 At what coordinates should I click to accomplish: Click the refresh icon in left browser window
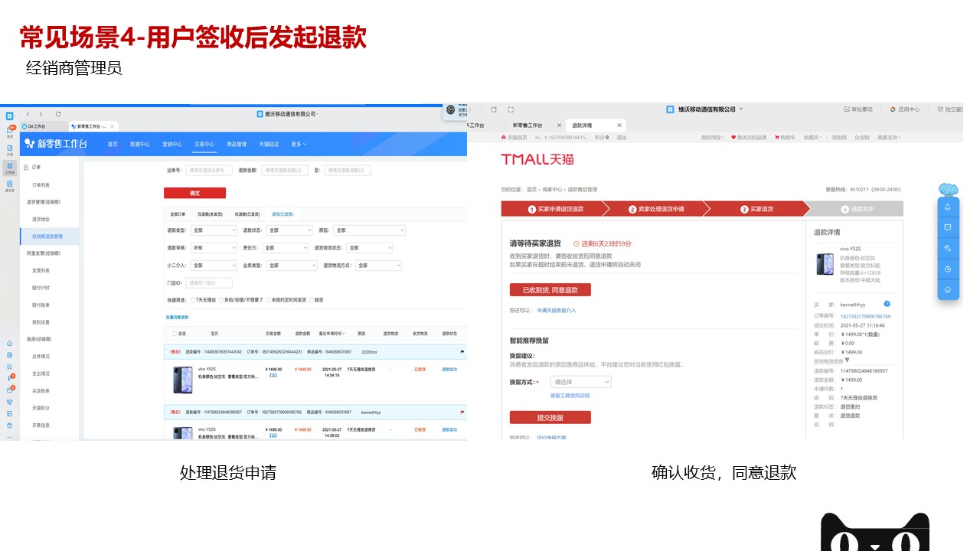(58, 114)
